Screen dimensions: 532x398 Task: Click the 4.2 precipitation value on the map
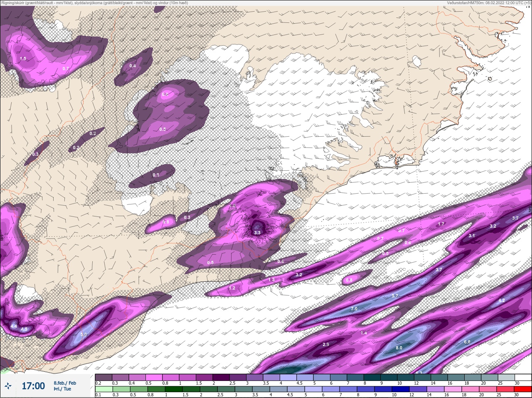pos(502,300)
